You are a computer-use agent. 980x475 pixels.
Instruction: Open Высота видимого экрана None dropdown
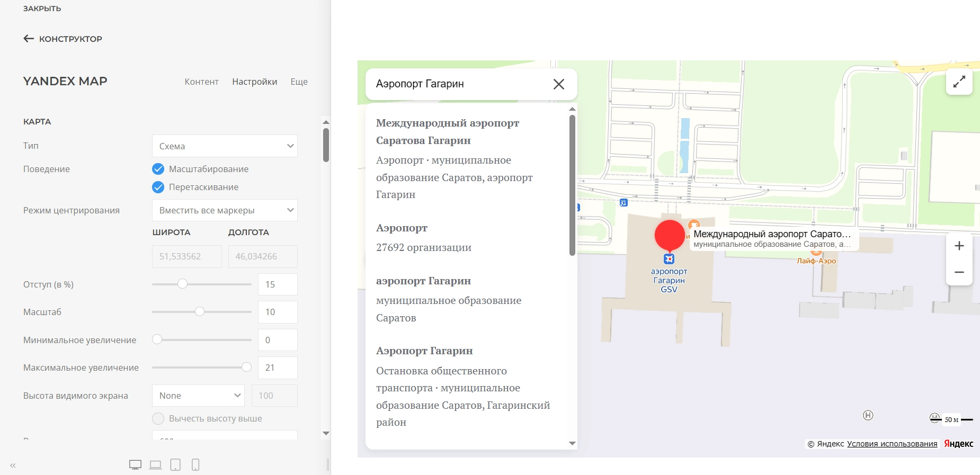coord(198,396)
